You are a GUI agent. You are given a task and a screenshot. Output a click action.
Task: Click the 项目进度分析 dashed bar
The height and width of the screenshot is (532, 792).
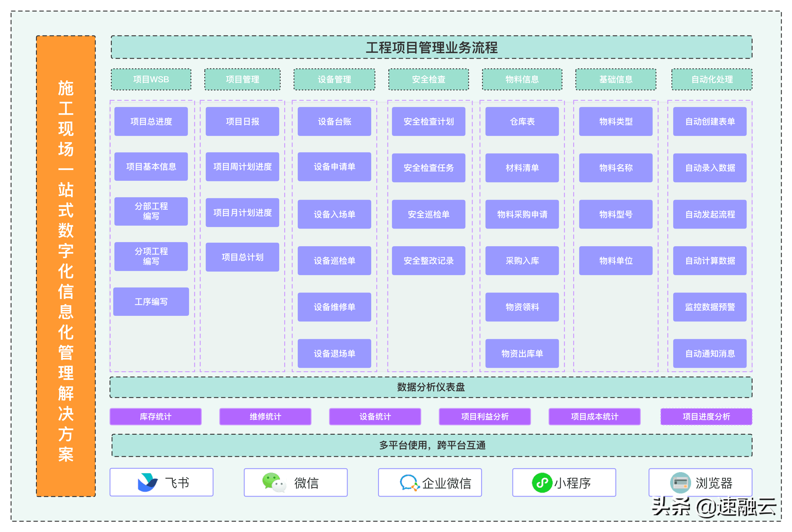(x=706, y=416)
